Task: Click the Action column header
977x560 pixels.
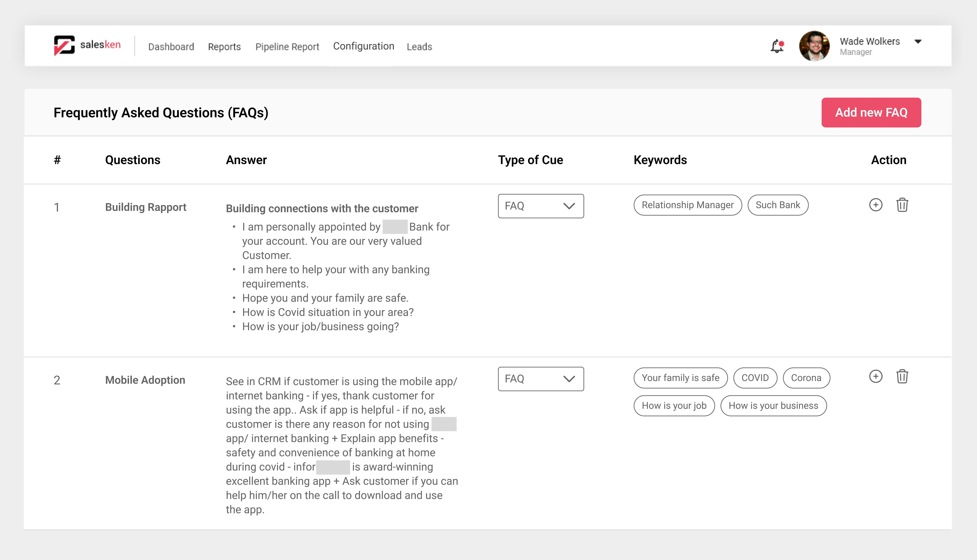Action: click(x=888, y=160)
